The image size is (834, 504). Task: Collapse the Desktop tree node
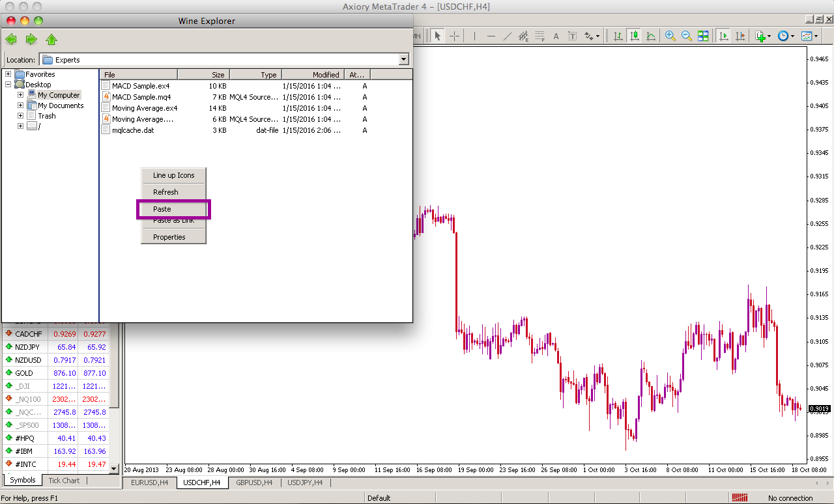click(x=8, y=85)
